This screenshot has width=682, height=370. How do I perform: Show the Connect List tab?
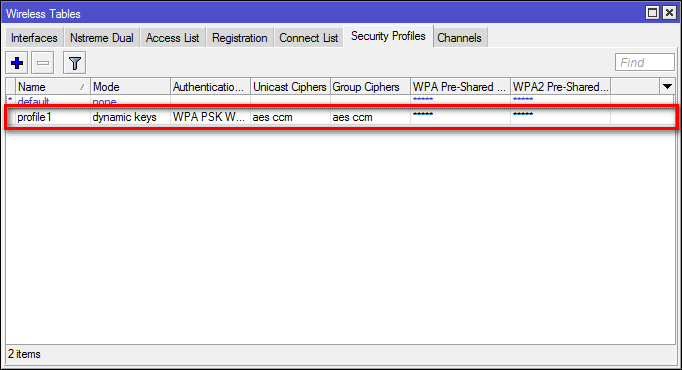point(308,38)
